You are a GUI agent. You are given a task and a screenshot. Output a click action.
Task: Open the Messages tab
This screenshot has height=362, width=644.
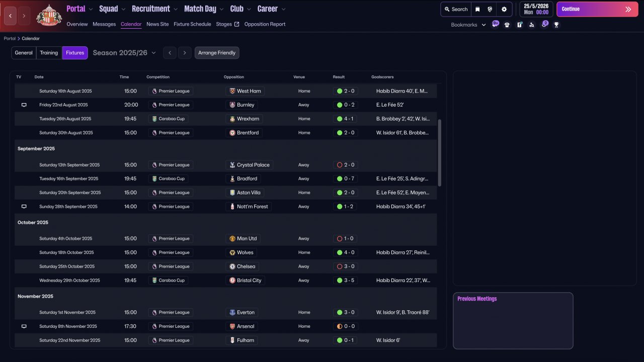point(104,24)
